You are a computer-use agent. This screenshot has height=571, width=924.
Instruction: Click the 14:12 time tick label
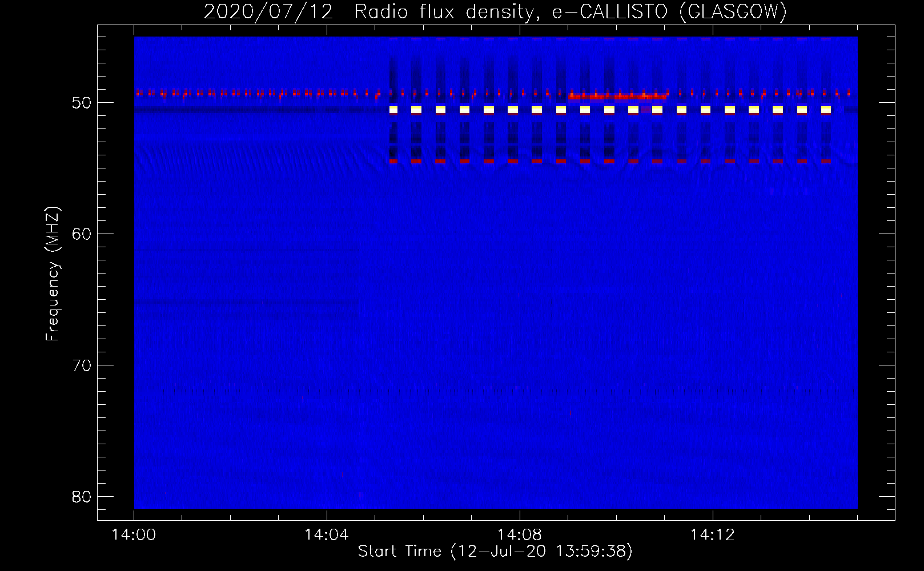[712, 535]
